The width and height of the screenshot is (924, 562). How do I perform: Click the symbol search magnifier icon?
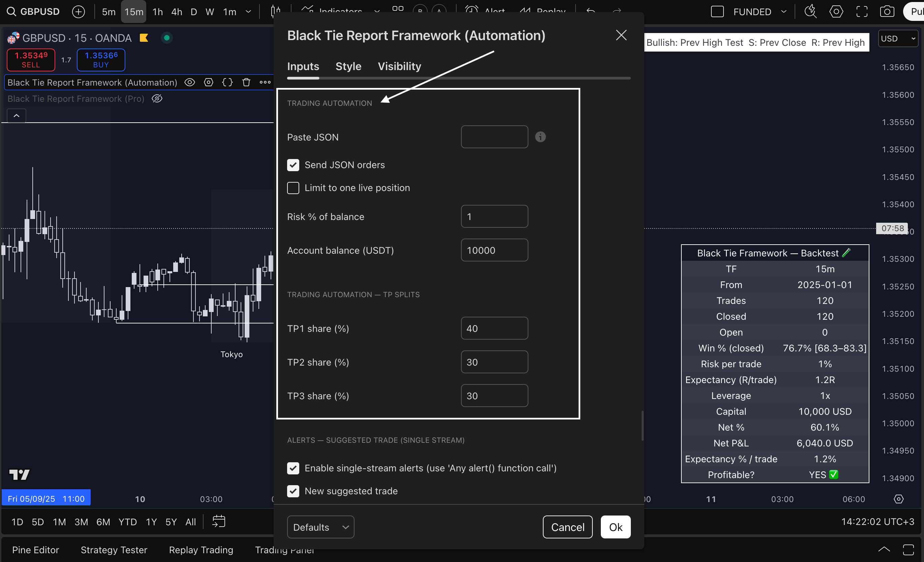11,11
